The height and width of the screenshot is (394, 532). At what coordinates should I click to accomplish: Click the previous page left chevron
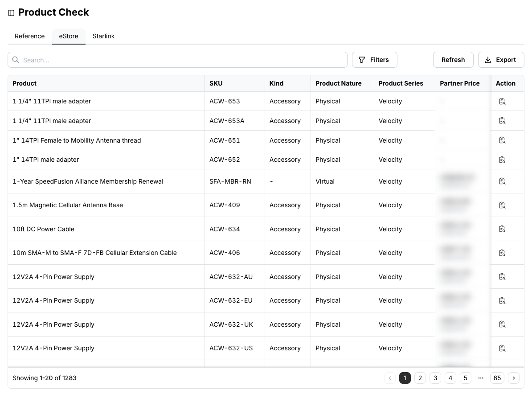point(390,378)
